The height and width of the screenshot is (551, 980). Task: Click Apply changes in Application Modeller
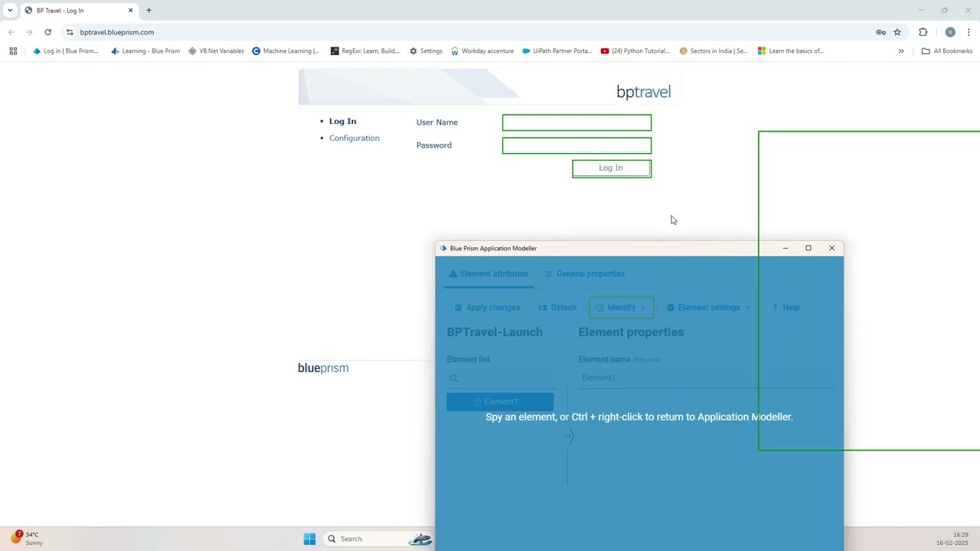point(487,308)
